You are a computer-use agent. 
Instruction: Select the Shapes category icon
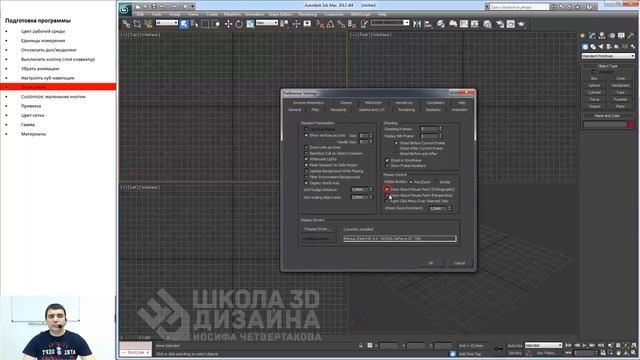tap(593, 47)
